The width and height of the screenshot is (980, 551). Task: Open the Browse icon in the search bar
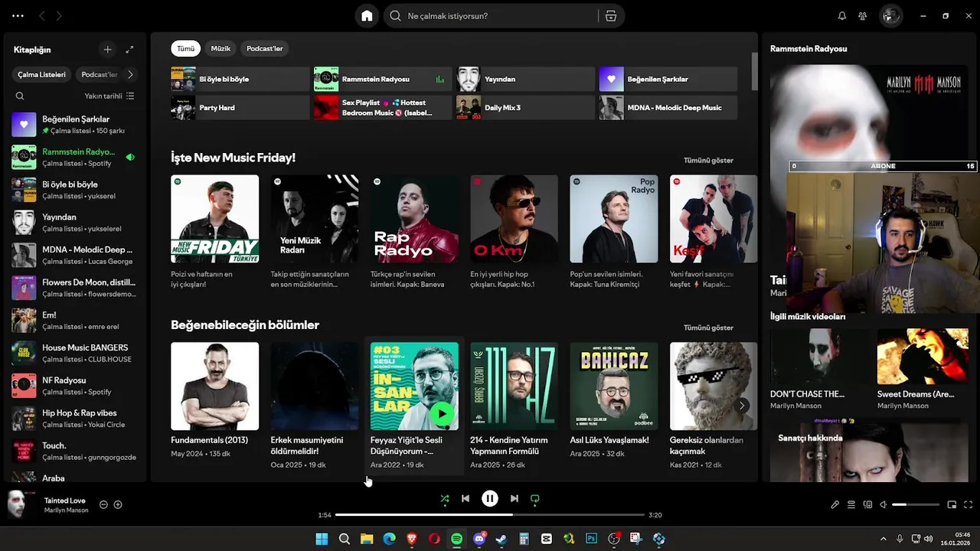click(610, 16)
